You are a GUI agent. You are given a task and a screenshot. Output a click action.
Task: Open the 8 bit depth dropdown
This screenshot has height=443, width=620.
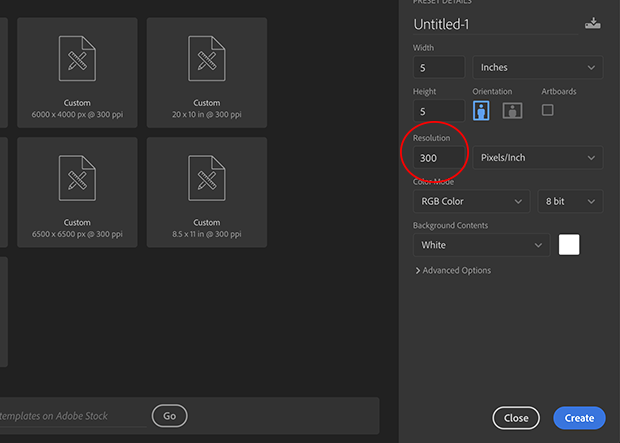point(570,201)
